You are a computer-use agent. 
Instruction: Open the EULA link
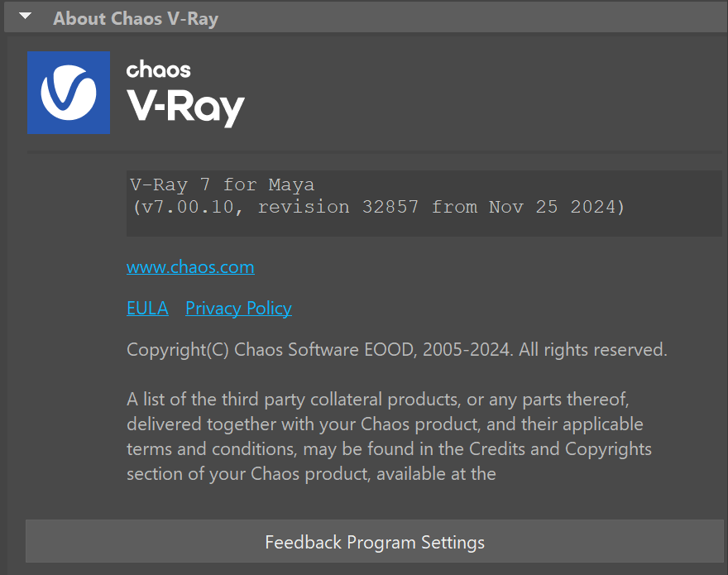(x=147, y=308)
